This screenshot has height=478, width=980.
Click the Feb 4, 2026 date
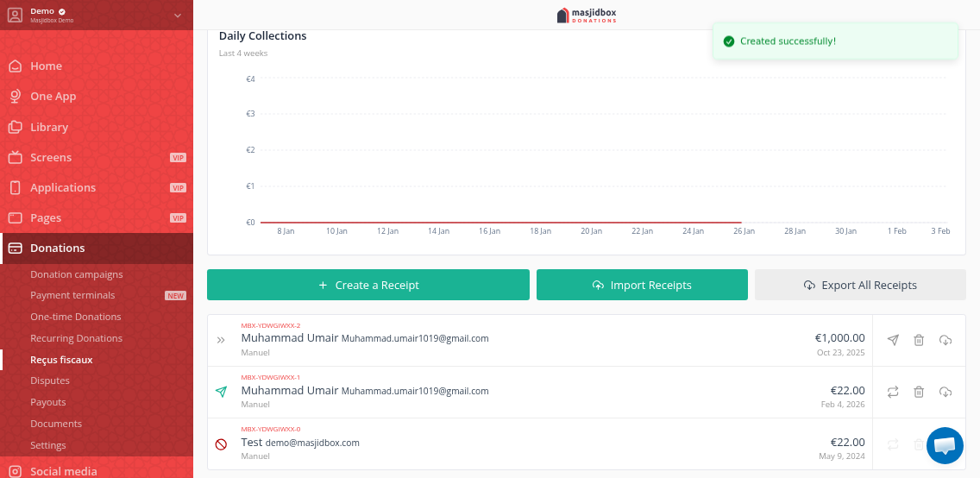(843, 405)
